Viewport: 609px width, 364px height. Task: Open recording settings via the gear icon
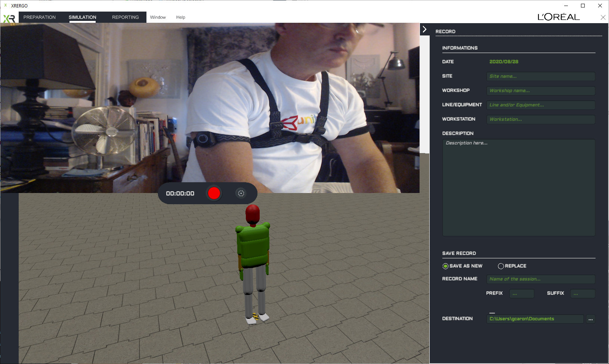point(241,193)
